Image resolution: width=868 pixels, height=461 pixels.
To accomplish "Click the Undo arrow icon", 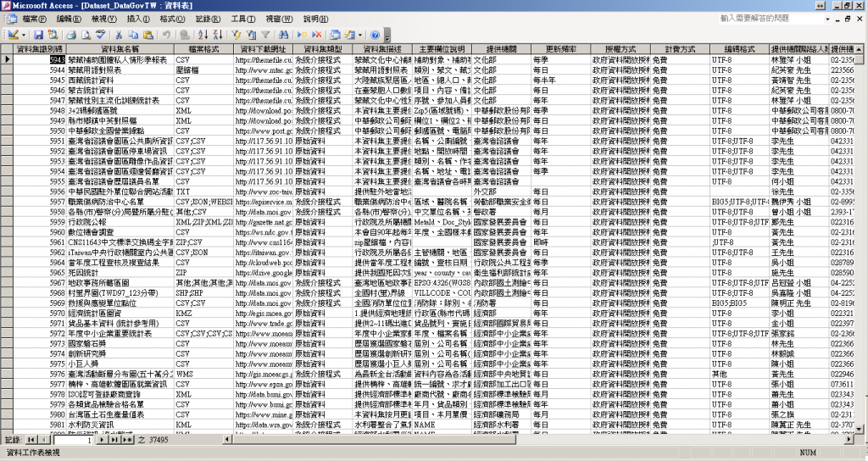I will 166,35.
